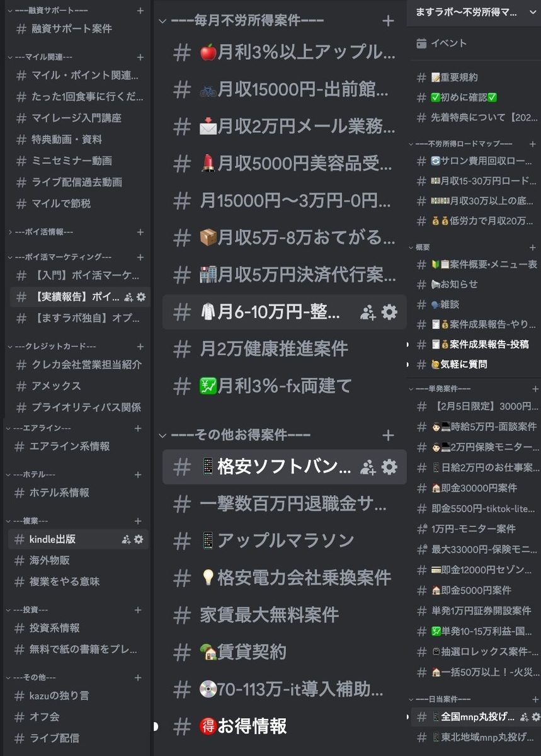
Task: Collapse the クレジットカード category
Action: pyautogui.click(x=10, y=346)
